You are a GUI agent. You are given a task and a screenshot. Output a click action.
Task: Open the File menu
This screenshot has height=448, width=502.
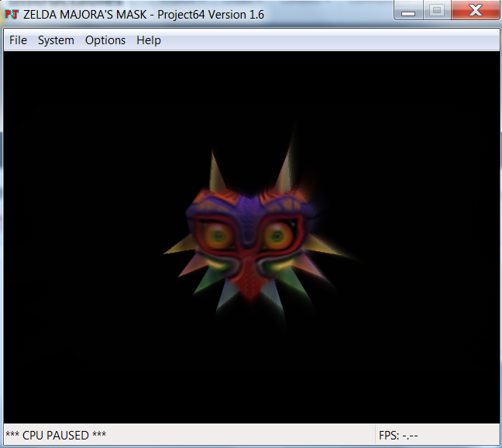[18, 40]
